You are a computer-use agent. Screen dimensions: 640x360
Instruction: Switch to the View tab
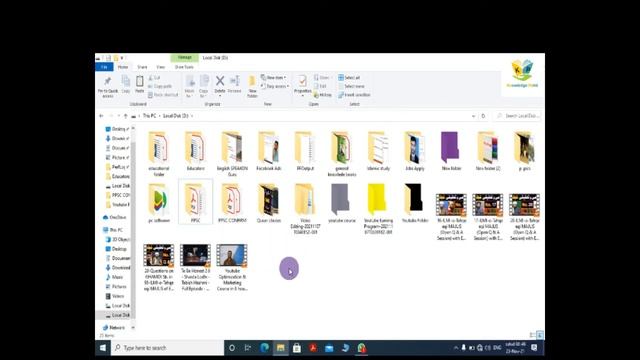161,67
